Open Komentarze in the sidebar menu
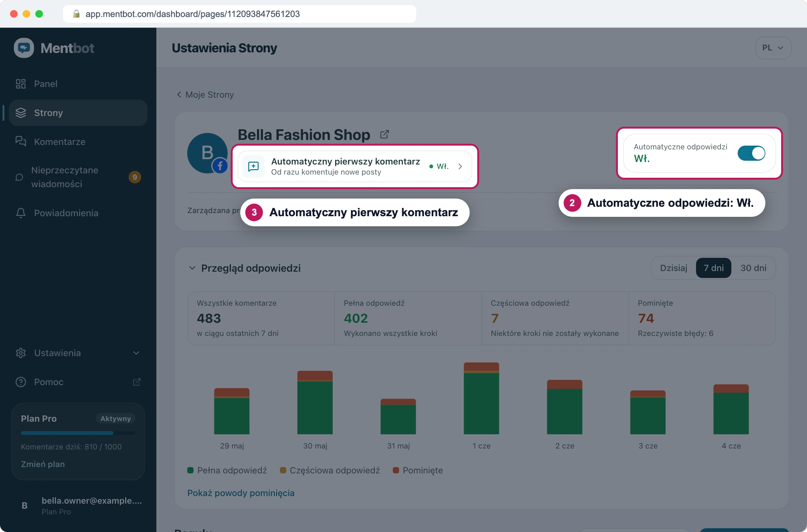This screenshot has height=532, width=807. click(78, 142)
